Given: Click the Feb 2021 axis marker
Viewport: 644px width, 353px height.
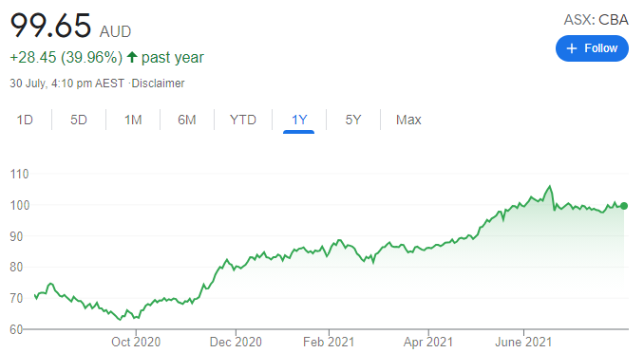Looking at the screenshot, I should 329,342.
